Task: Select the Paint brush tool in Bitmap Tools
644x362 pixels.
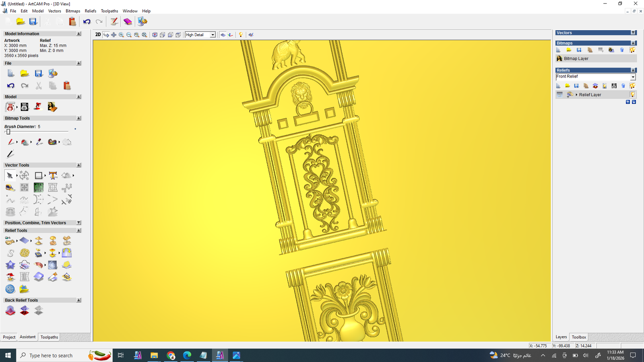Action: 10,142
